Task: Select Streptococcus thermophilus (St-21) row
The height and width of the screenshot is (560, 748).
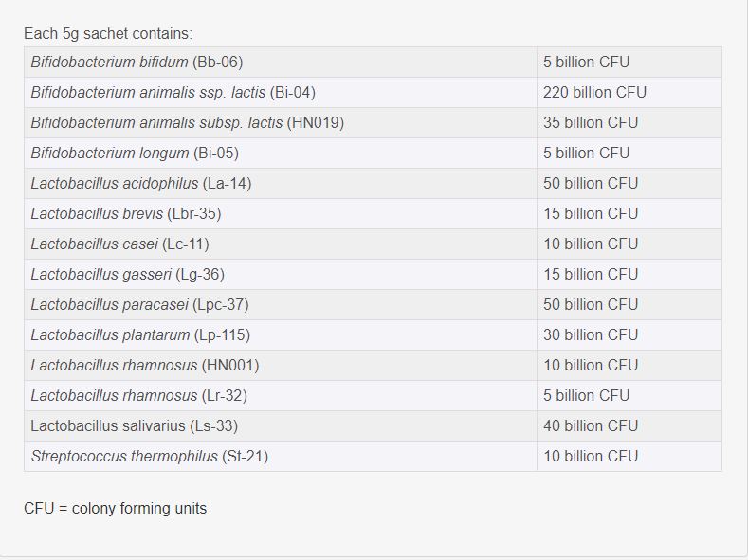Action: pyautogui.click(x=149, y=457)
